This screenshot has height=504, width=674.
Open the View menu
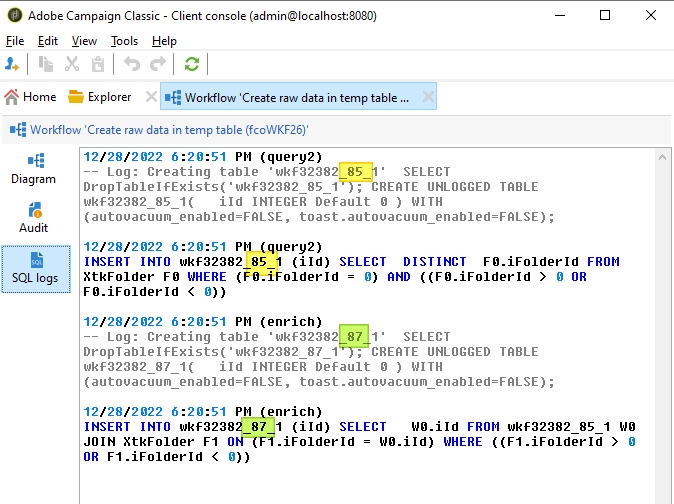[84, 41]
